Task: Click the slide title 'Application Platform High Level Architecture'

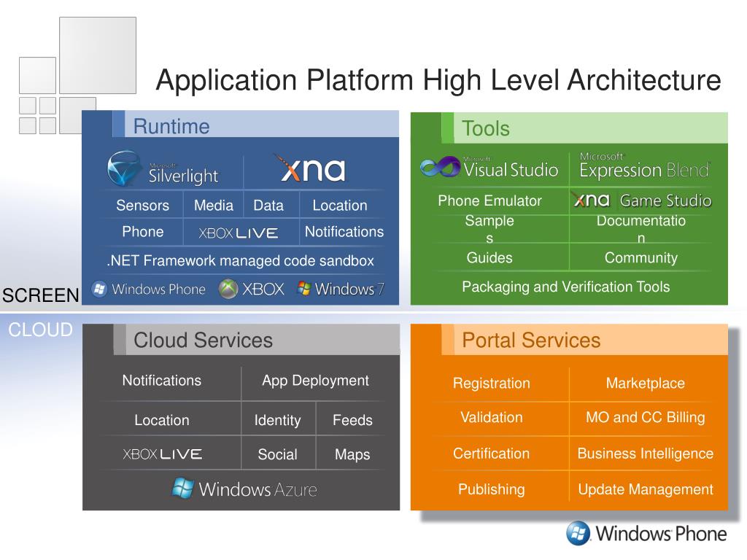Action: point(438,80)
